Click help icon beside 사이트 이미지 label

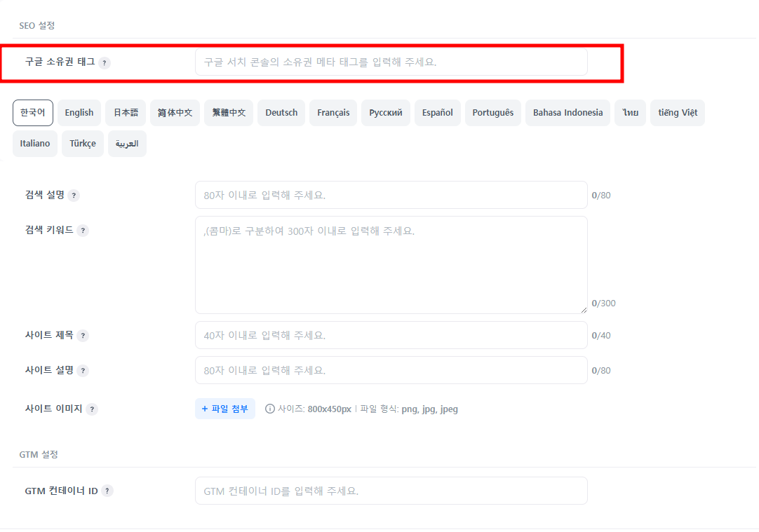[92, 409]
